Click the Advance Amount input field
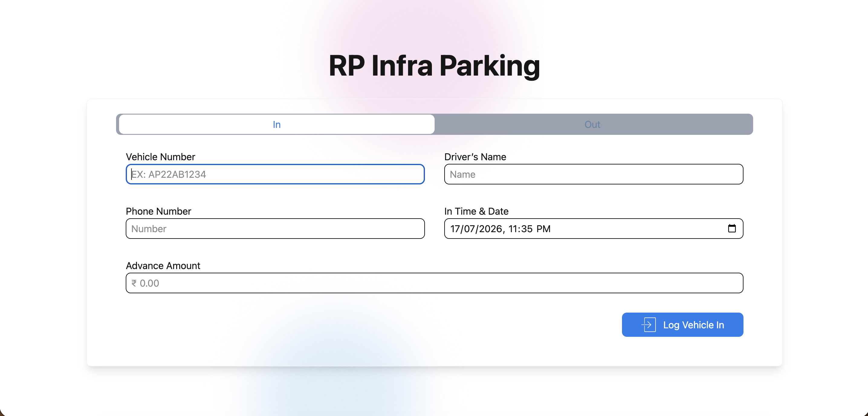 click(434, 283)
